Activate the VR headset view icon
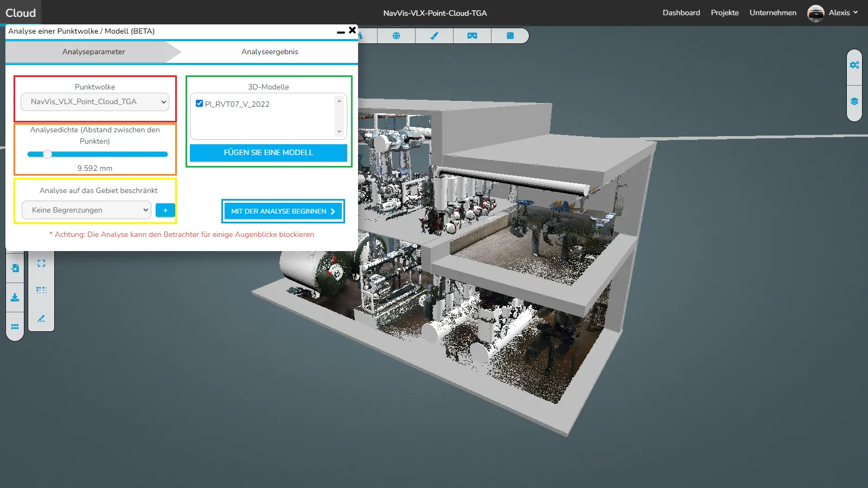 (472, 36)
